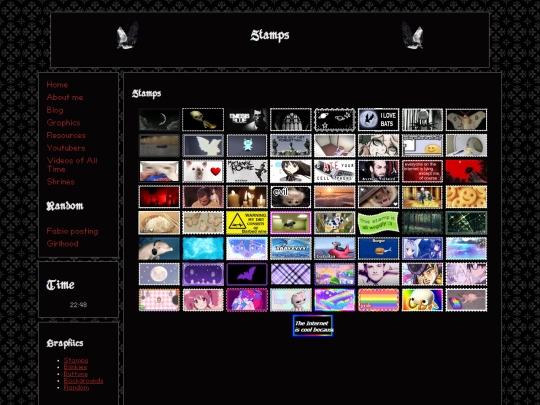Click 'The Internet is cool because' stamp
This screenshot has height=405, width=540.
[313, 325]
